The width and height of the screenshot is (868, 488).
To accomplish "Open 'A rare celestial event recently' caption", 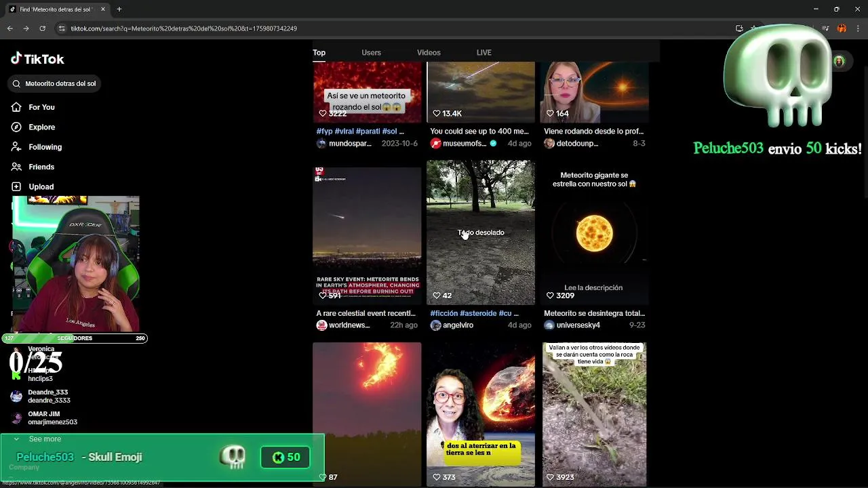I will tap(366, 314).
